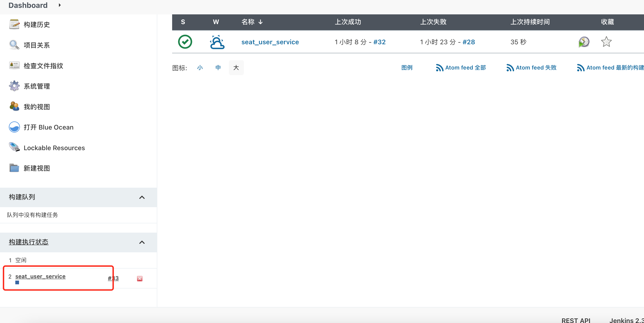
Task: Click the Atom feed 全部 RSS icon
Action: [439, 68]
